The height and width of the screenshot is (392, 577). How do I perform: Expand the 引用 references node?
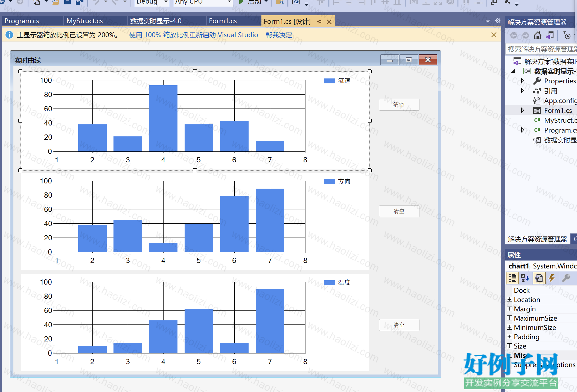coord(523,91)
